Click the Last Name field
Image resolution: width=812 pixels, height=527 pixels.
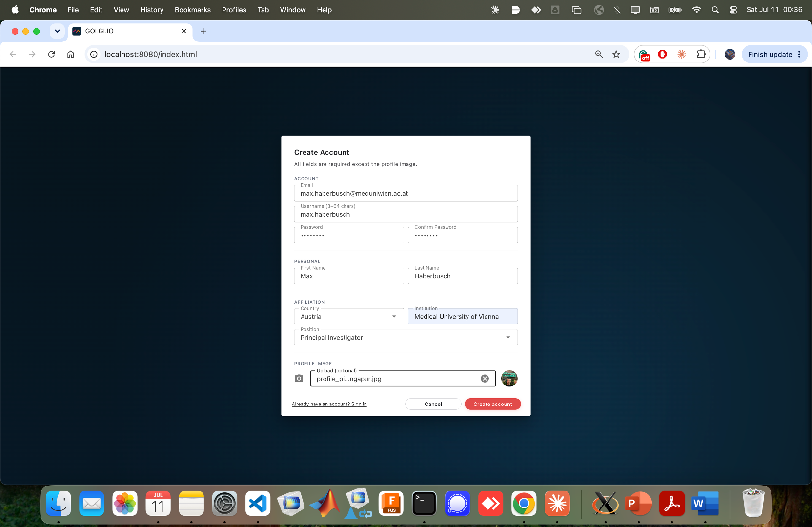click(463, 276)
